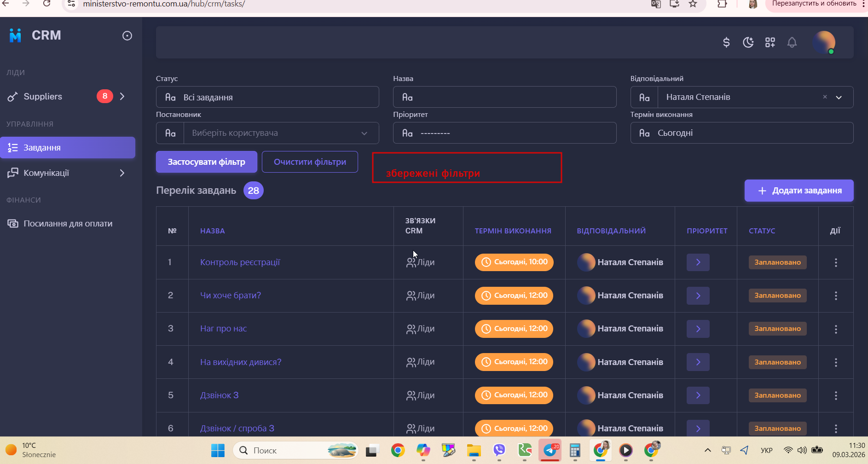Open Viber from the taskbar
The height and width of the screenshot is (464, 868).
point(499,450)
